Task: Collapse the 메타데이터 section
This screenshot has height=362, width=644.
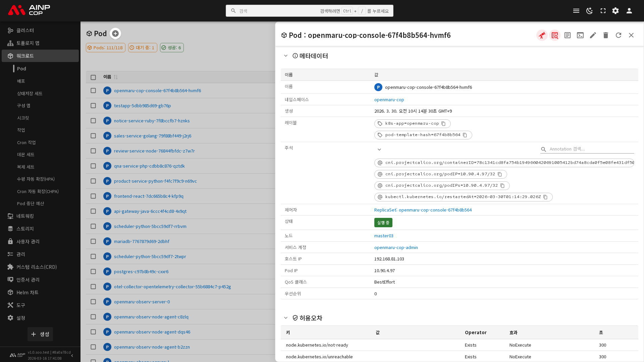Action: [x=286, y=56]
